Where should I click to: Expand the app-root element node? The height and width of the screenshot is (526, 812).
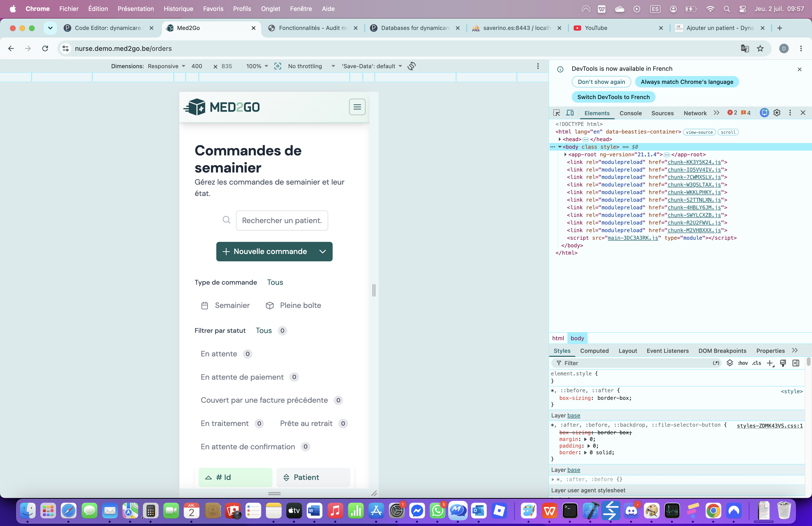pyautogui.click(x=565, y=155)
